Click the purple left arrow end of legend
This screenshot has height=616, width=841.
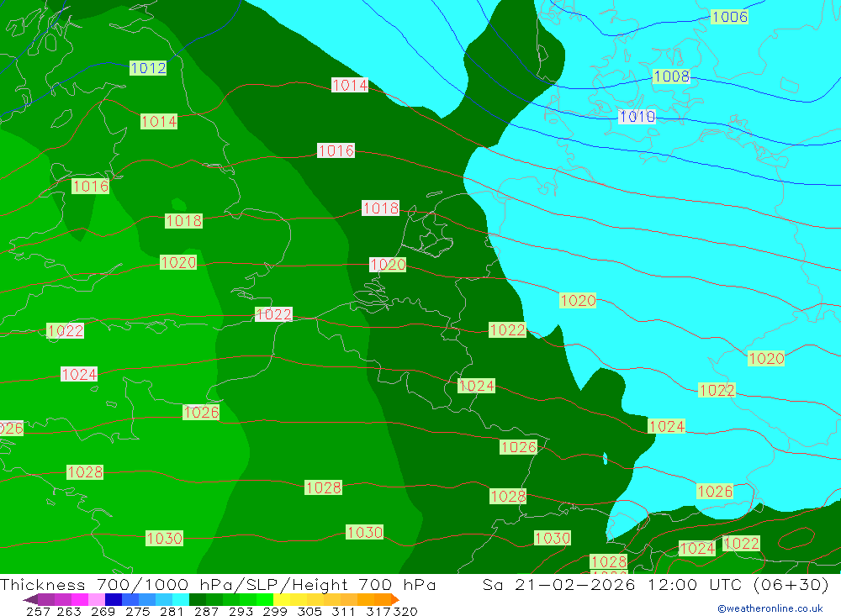pyautogui.click(x=30, y=599)
